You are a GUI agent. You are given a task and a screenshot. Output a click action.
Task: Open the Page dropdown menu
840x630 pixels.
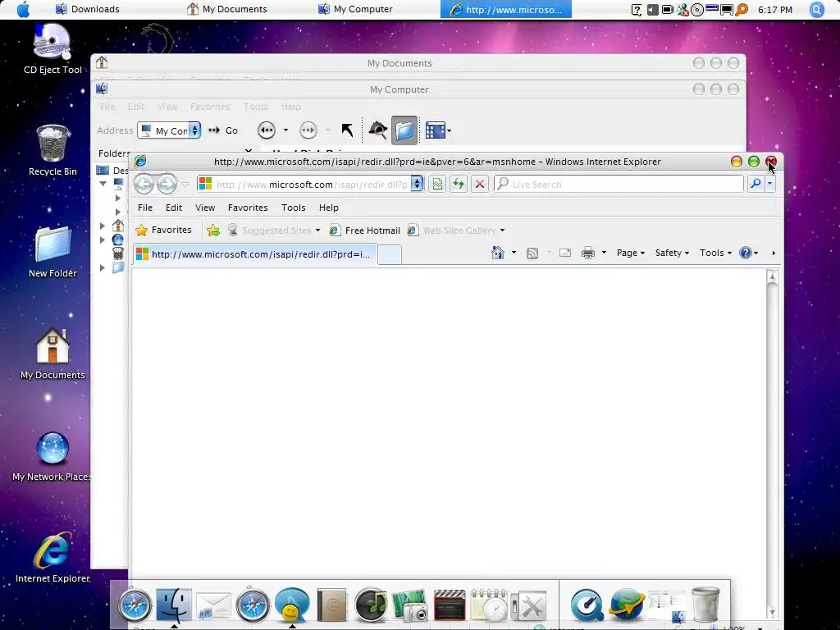point(631,253)
